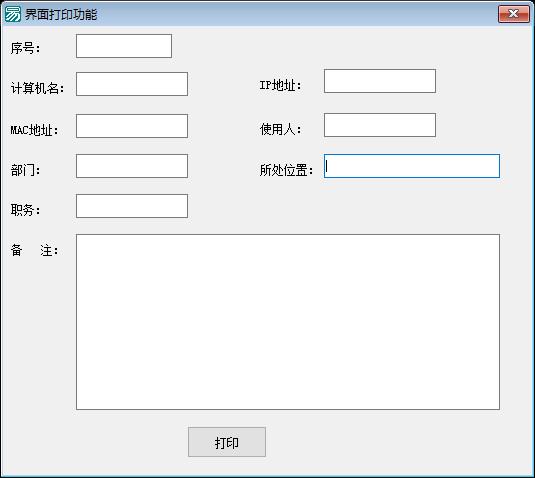
Task: Close the 界面打印功能 window
Action: 514,14
